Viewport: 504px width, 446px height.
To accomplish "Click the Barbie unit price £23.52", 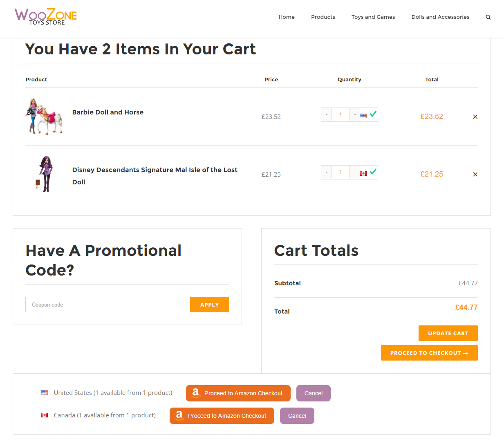I will (271, 117).
